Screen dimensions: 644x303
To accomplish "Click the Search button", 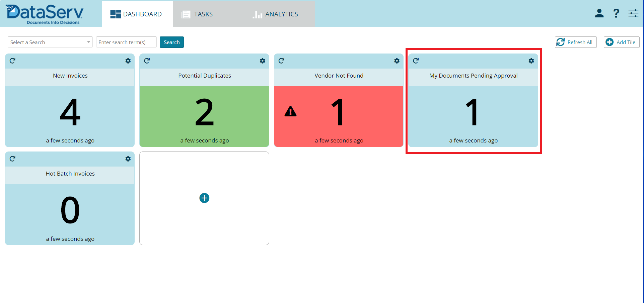I will (171, 42).
